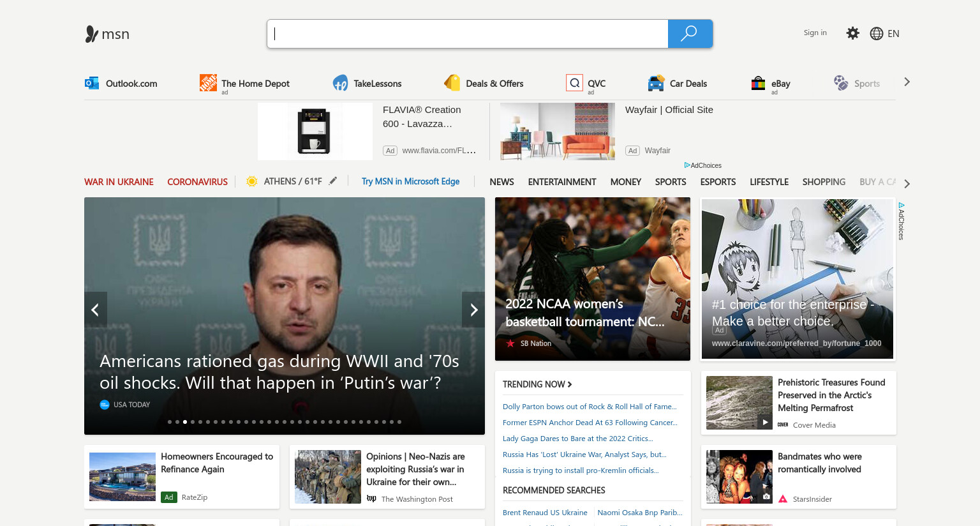Edit weather location pencil icon

(x=333, y=181)
